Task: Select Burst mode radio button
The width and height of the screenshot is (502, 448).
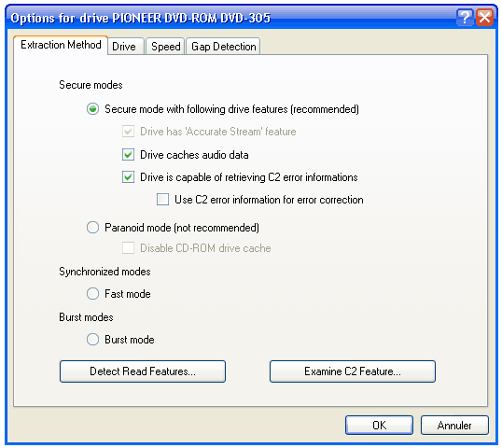Action: coord(93,340)
